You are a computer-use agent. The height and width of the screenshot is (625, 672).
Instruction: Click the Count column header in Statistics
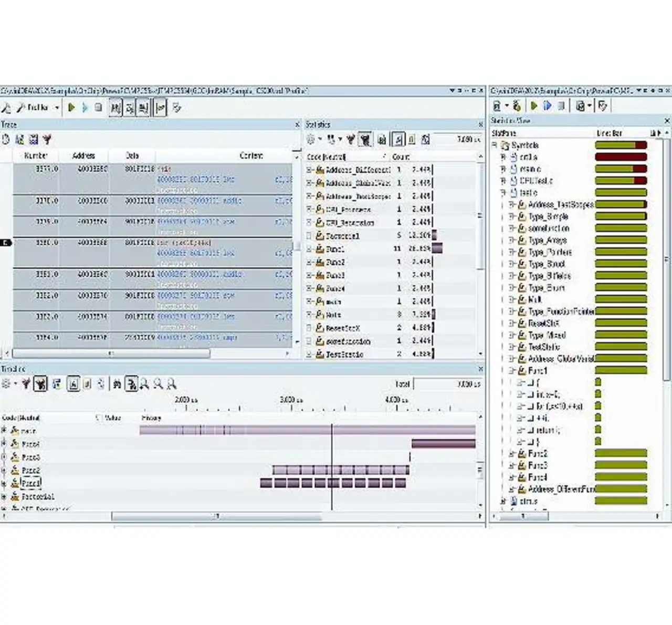401,157
